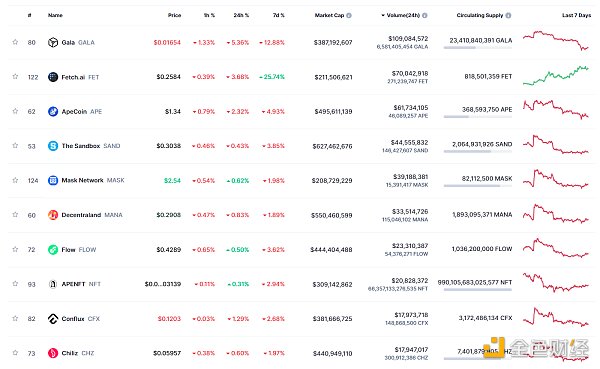Image resolution: width=600 pixels, height=369 pixels.
Task: Toggle the watchlist star for Conflux
Action: point(15,318)
